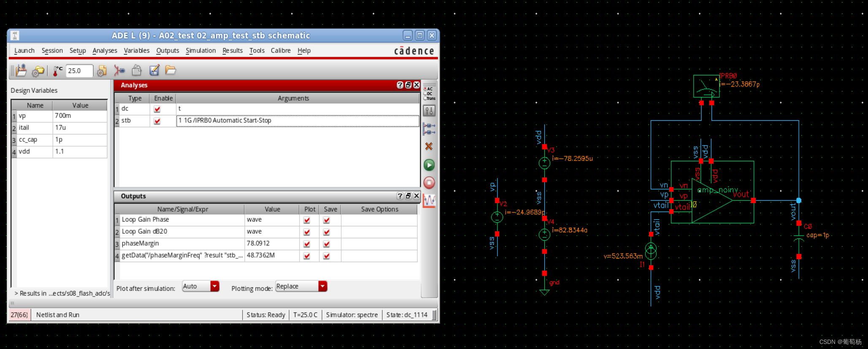
Task: Click the edit variables sliders icon
Action: (x=429, y=111)
